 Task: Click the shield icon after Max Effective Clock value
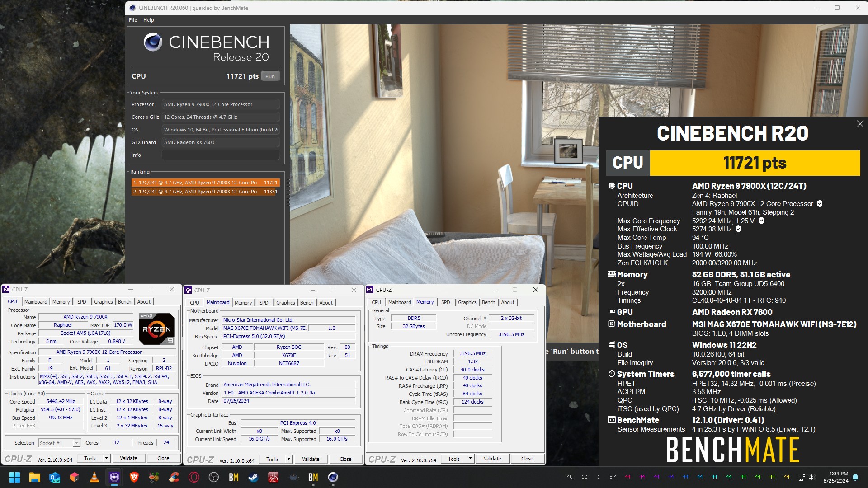(x=738, y=229)
